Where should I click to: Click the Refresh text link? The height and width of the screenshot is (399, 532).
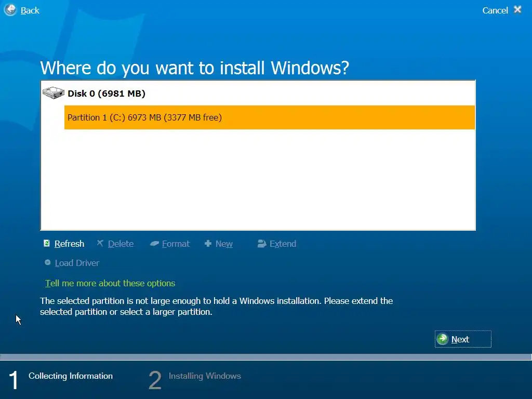pyautogui.click(x=69, y=244)
